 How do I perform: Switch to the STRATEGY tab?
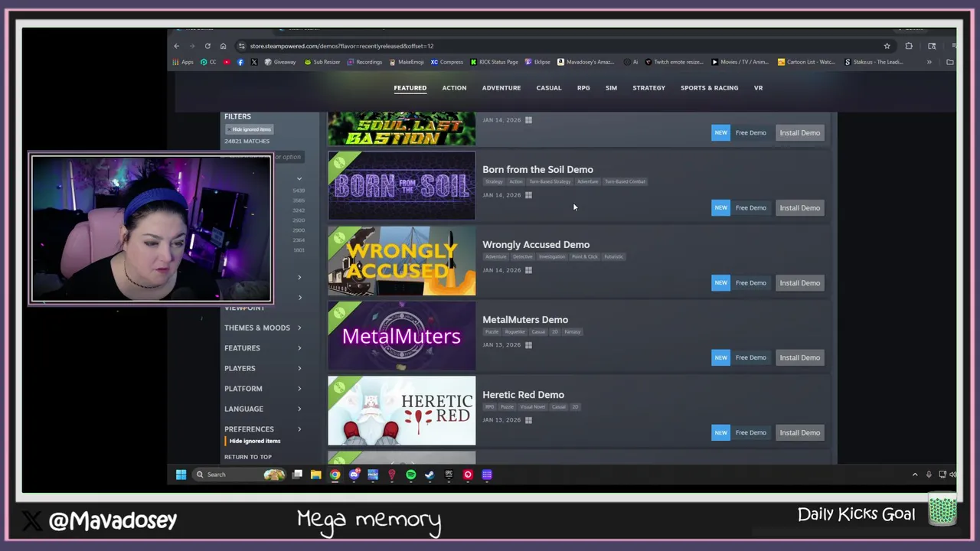[x=648, y=88]
